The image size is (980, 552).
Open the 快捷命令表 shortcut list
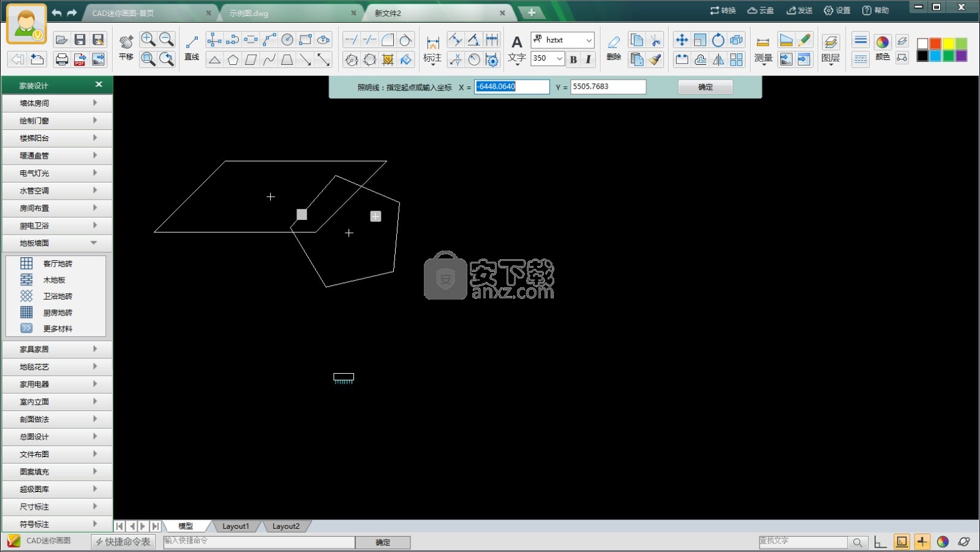coord(123,542)
